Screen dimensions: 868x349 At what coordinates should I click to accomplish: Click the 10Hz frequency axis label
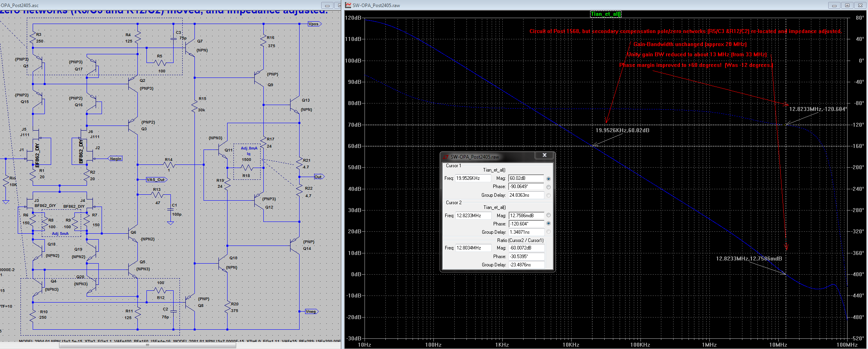364,345
